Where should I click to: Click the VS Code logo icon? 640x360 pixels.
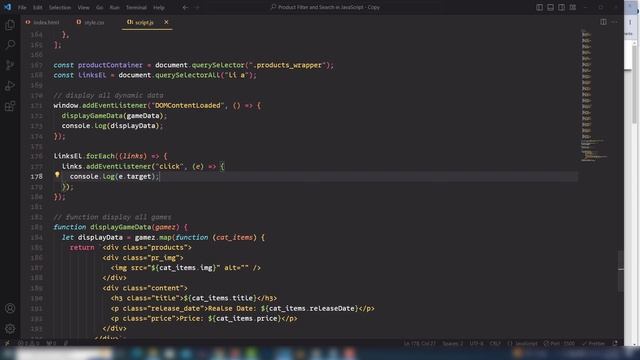coord(7,7)
